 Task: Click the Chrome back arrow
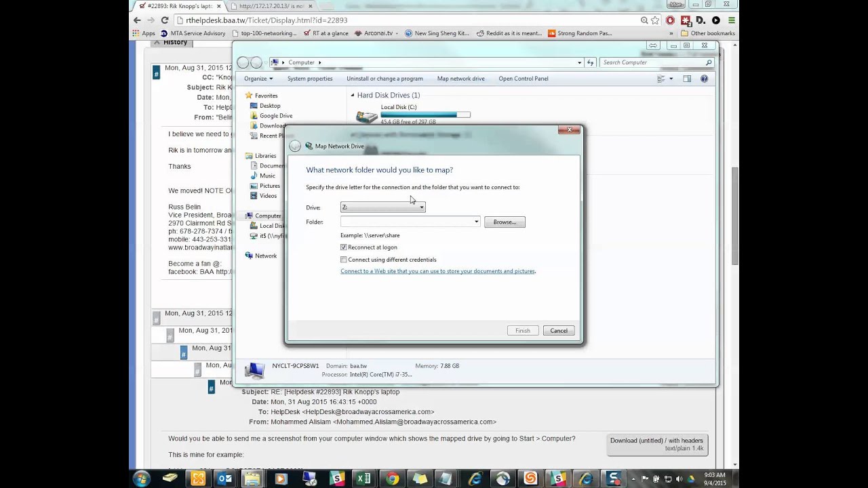(x=137, y=20)
